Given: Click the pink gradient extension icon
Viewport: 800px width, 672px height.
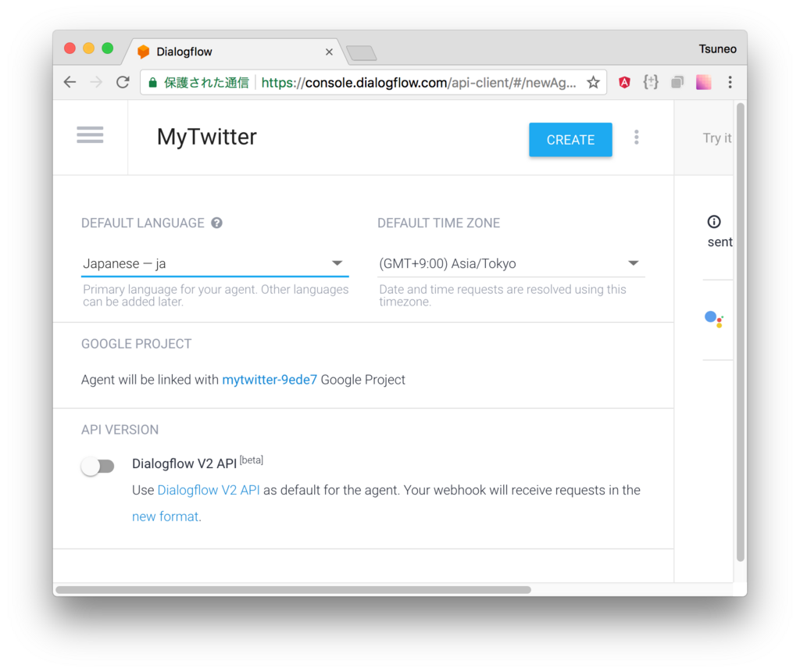Looking at the screenshot, I should [x=704, y=82].
